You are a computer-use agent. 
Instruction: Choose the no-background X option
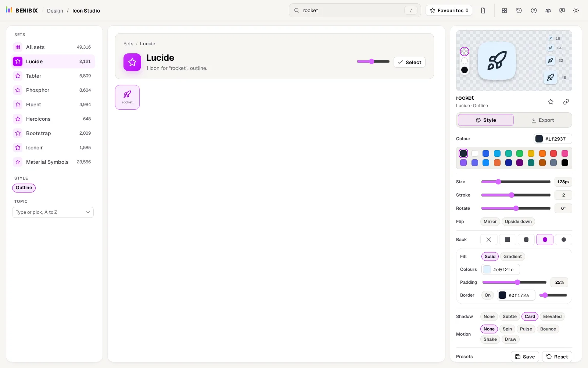click(489, 240)
